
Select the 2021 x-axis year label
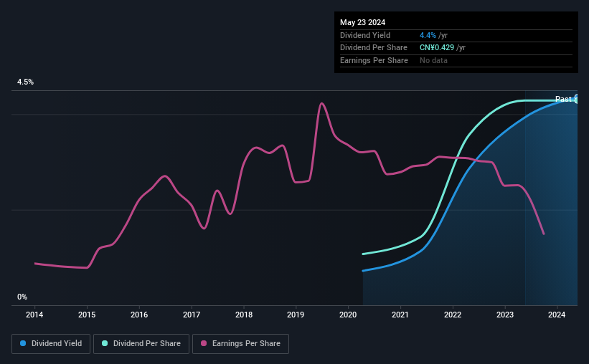[x=400, y=315]
